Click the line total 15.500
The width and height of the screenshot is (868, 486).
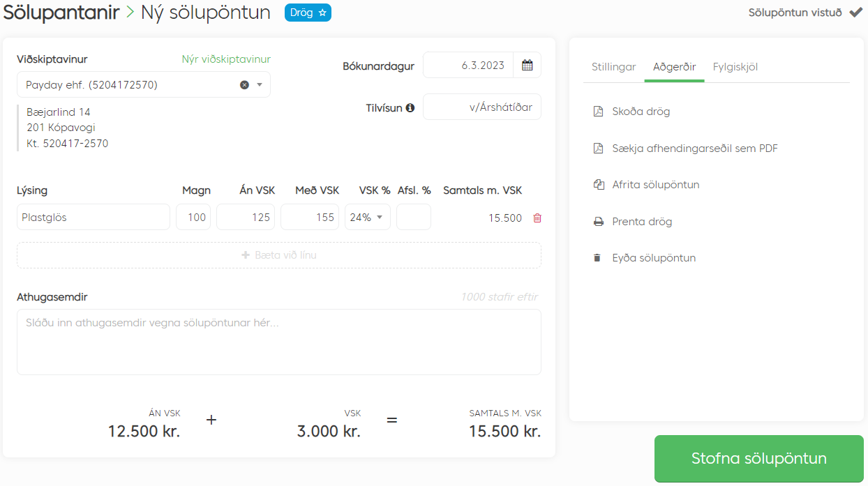[x=505, y=218]
